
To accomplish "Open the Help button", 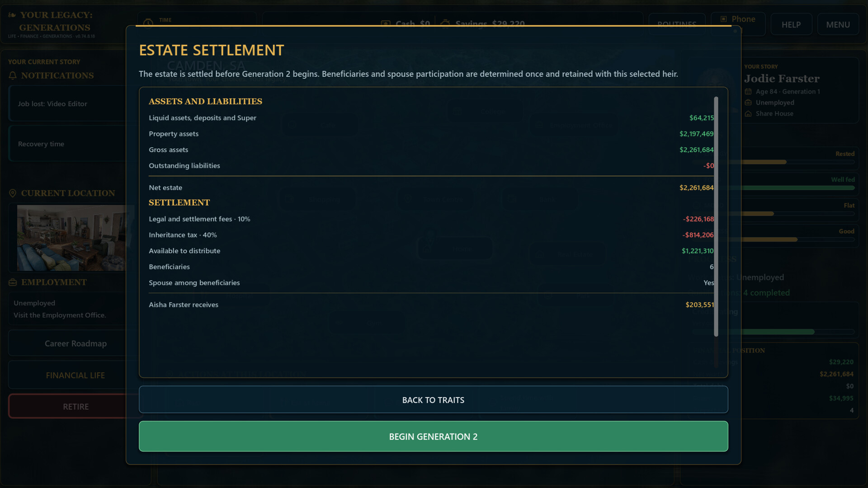I will (x=791, y=24).
